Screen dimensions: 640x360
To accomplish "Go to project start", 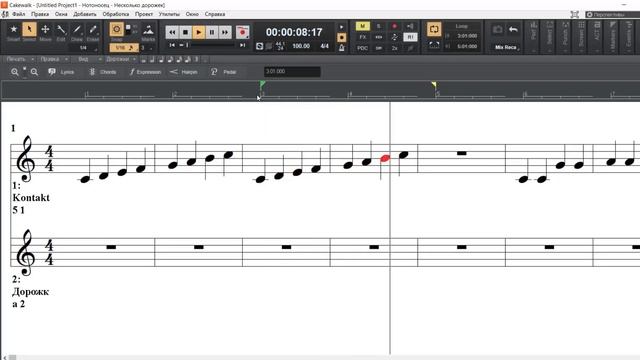I will 172,45.
